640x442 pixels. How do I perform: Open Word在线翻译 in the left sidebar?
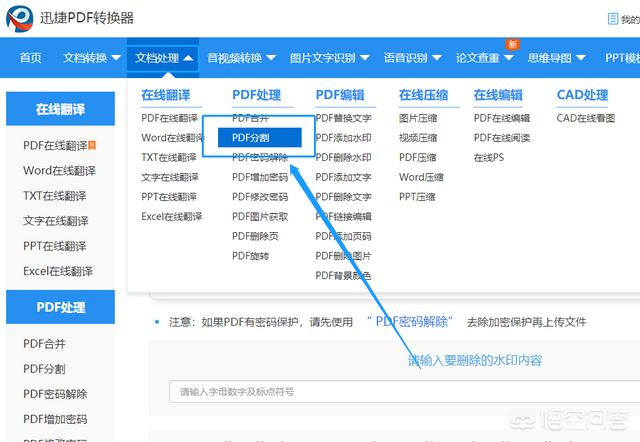coord(57,170)
